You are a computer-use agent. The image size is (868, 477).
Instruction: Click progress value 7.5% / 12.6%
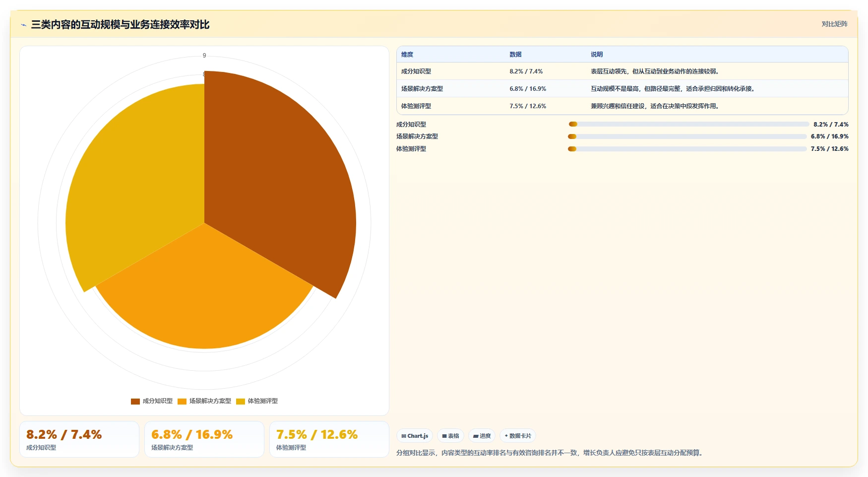pos(830,149)
